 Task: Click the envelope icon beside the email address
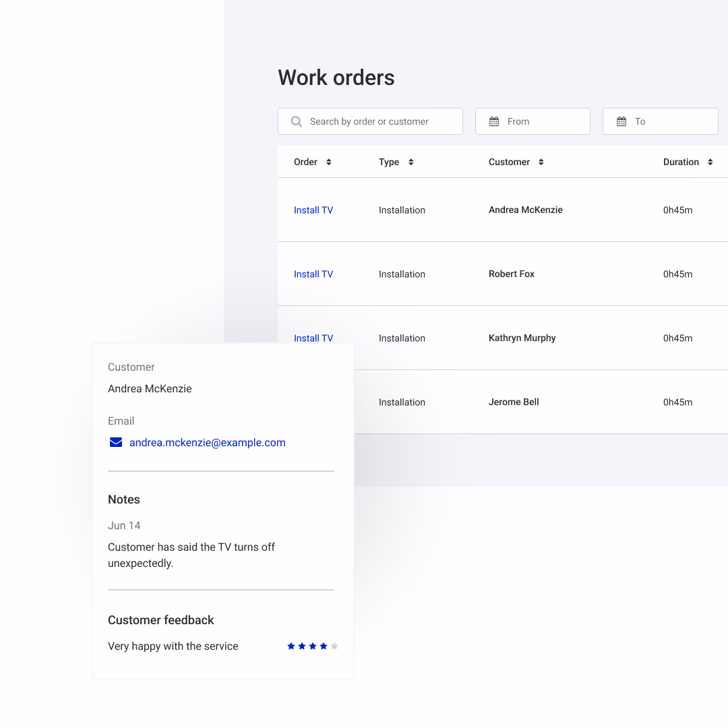(115, 442)
